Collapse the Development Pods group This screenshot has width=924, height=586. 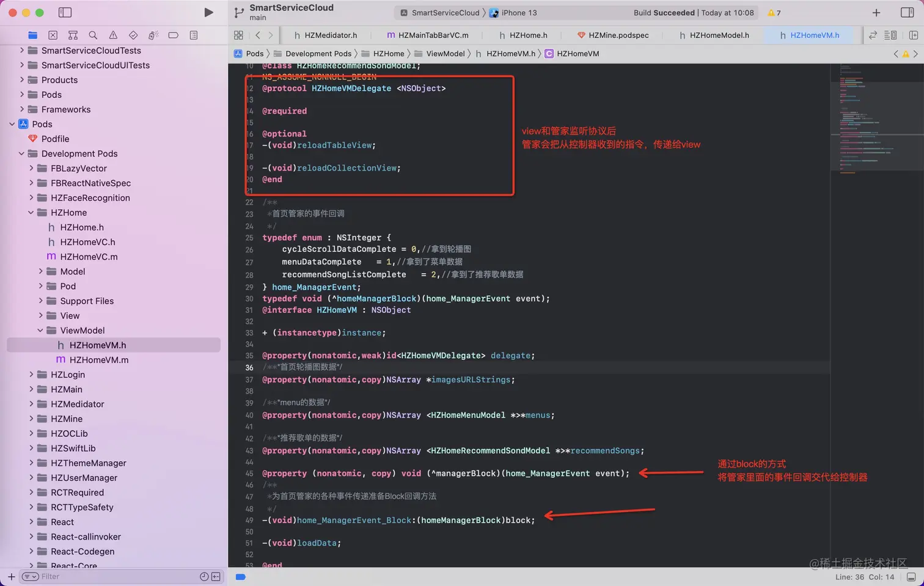(x=21, y=153)
